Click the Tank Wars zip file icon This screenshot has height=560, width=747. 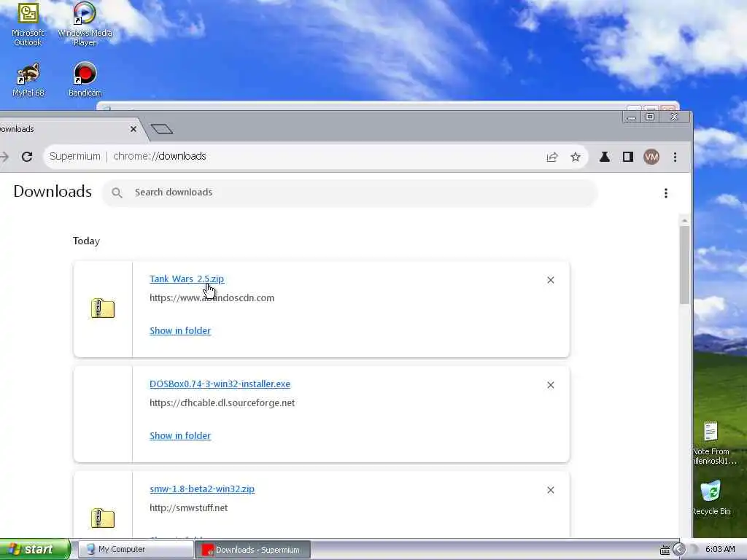click(103, 308)
